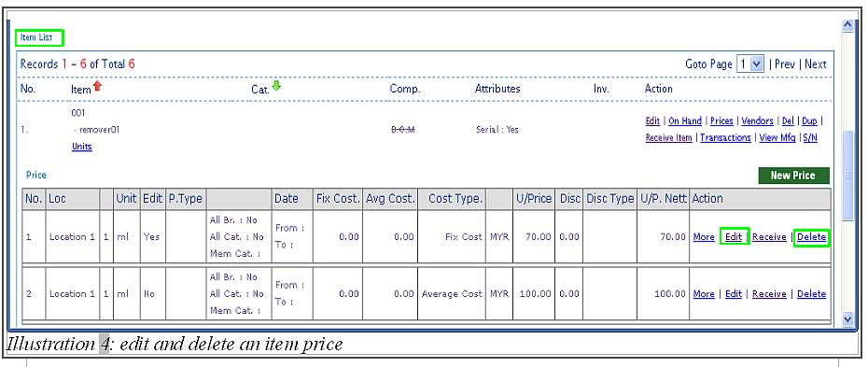Click the Item List heading
Image resolution: width=868 pixels, height=367 pixels.
tap(36, 37)
